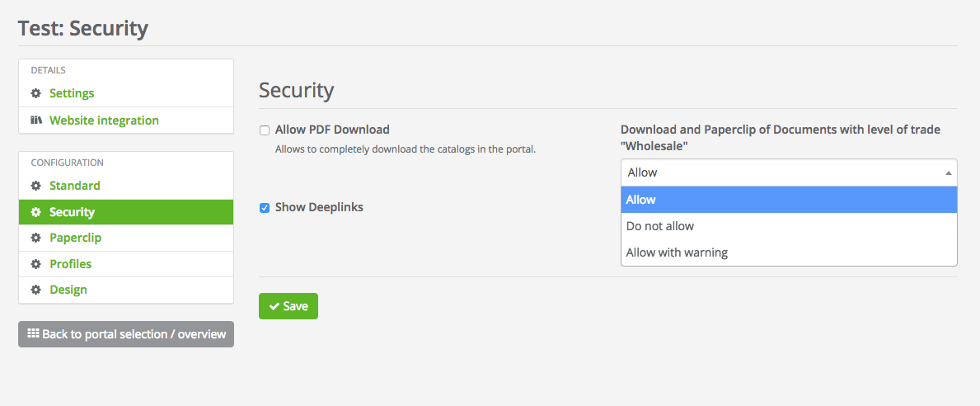The width and height of the screenshot is (980, 406).
Task: Select "Allow with warning" option
Action: point(677,253)
